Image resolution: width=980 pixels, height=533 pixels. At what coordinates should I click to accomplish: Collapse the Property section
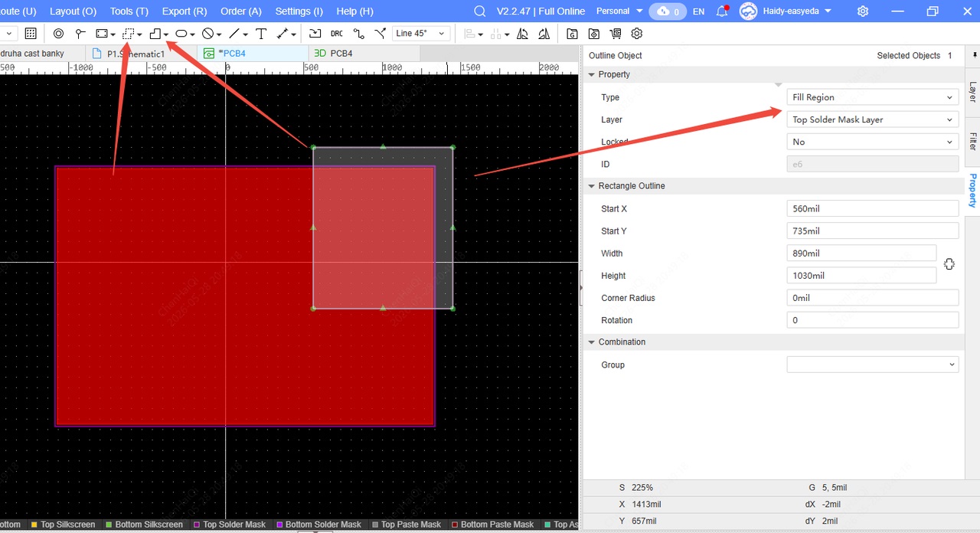point(591,74)
